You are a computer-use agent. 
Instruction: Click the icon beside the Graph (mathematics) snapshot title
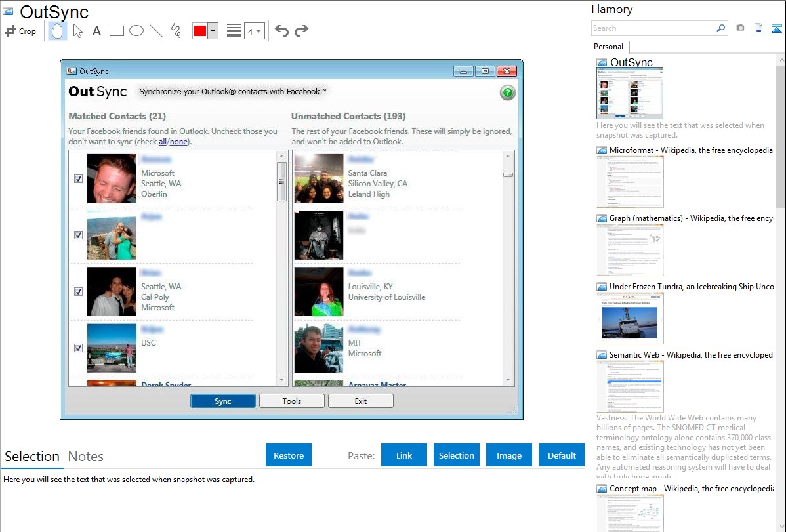pyautogui.click(x=602, y=218)
